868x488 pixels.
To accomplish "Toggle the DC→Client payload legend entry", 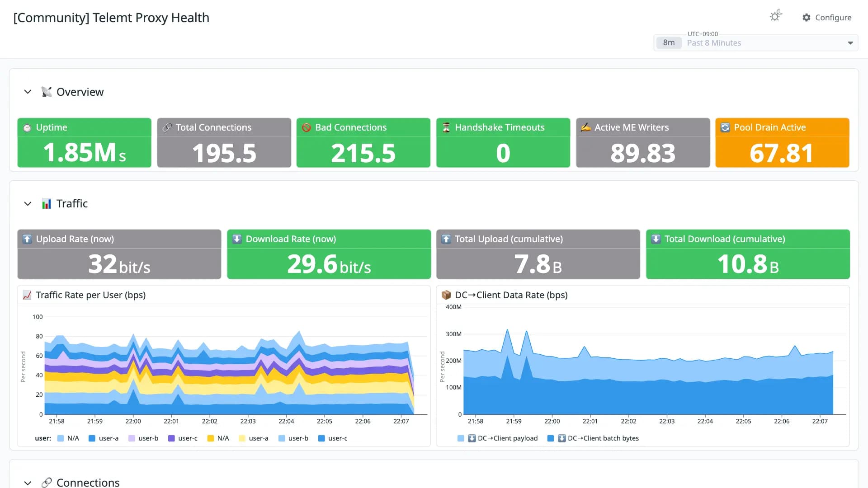I will pyautogui.click(x=498, y=438).
